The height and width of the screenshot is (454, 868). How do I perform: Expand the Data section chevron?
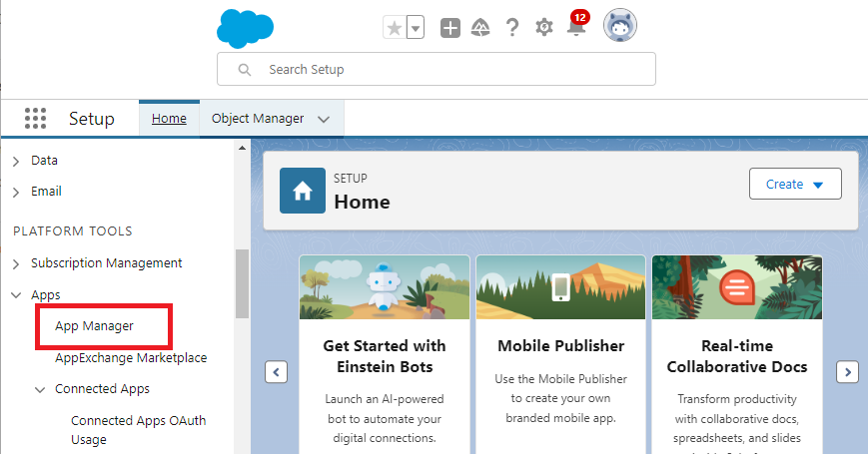tap(16, 161)
